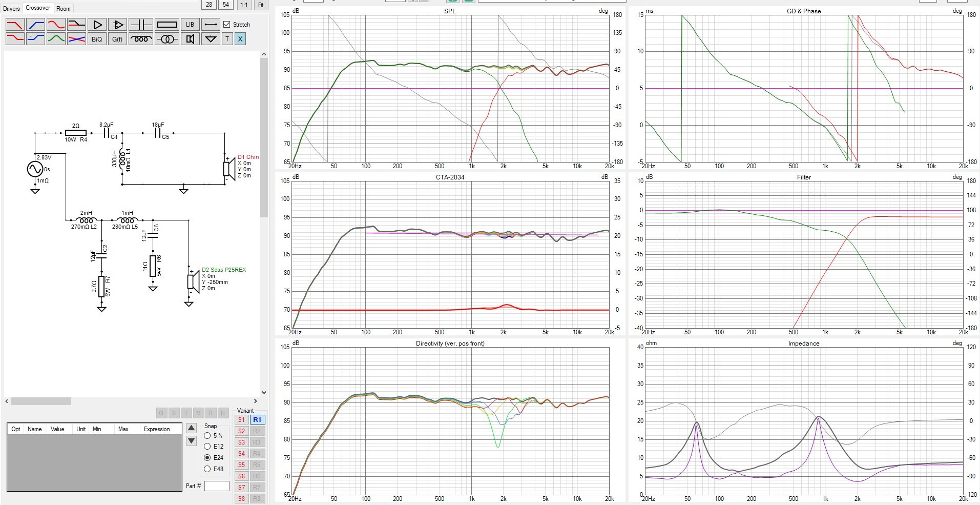Select the red low-pass filter block icon
The height and width of the screenshot is (505, 980).
(x=15, y=24)
